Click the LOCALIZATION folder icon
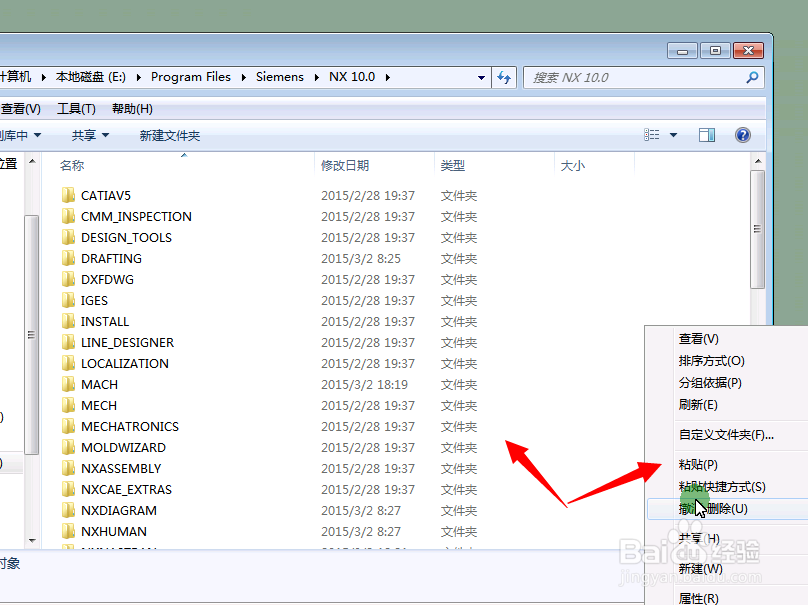 [68, 363]
